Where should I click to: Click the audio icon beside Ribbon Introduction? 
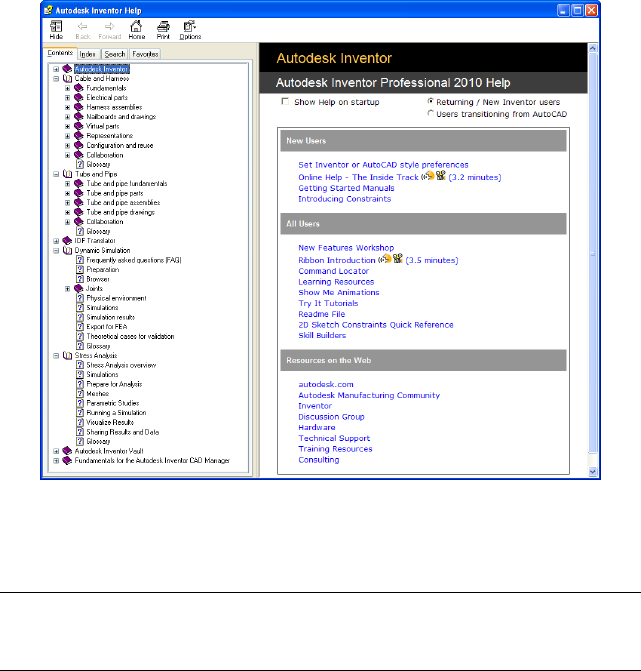tap(385, 259)
